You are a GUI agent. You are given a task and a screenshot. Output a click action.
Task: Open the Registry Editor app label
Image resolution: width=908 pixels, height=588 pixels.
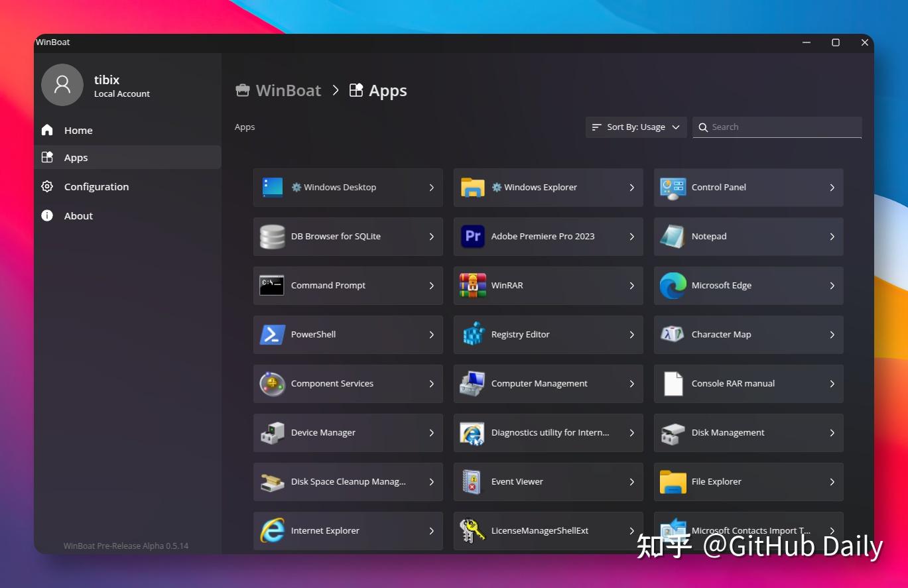[x=520, y=335]
